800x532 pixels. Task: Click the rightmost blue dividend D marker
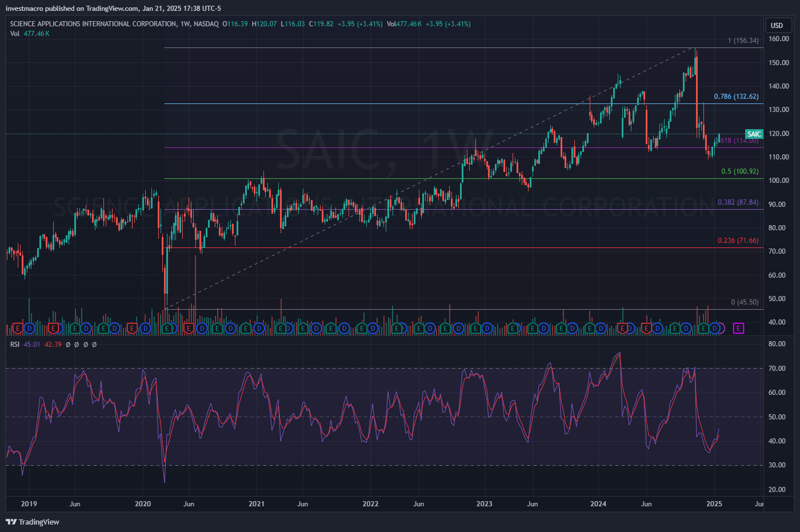[x=714, y=328]
